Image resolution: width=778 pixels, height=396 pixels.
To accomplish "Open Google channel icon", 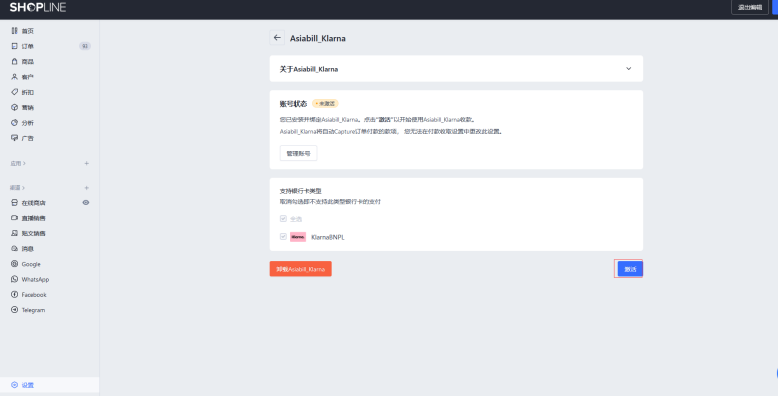I will [x=14, y=264].
